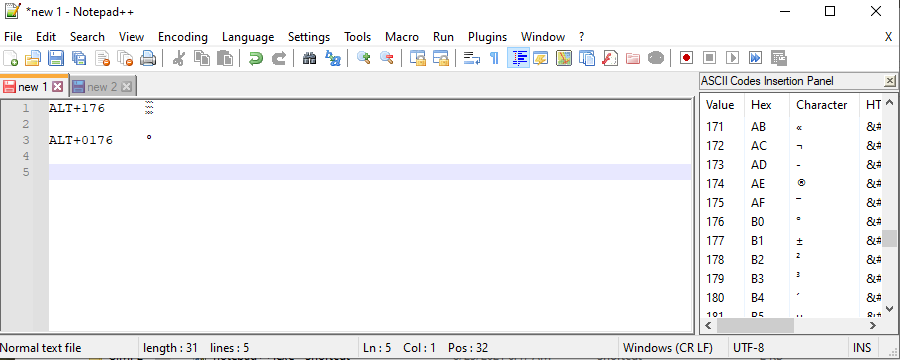Save the current file with the floppy icon
This screenshot has height=360, width=900.
[56, 58]
